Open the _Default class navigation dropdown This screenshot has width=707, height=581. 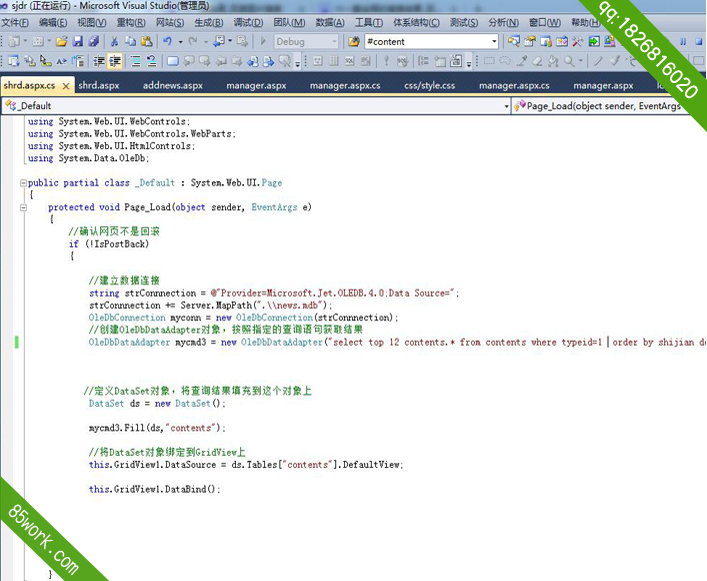point(506,106)
